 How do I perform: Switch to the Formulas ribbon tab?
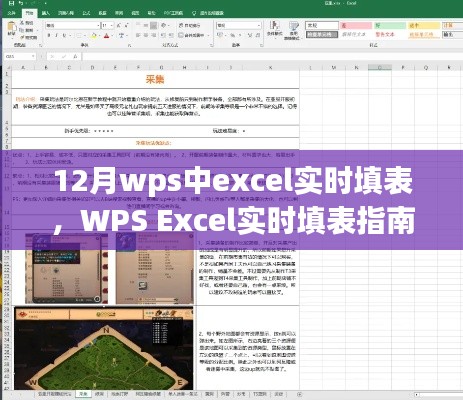[86, 13]
